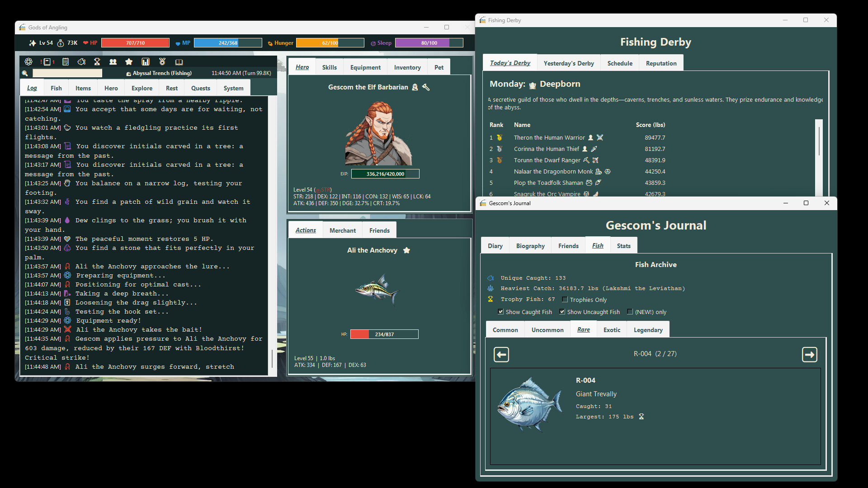The height and width of the screenshot is (488, 868).
Task: Switch to the Merchant tab for Ali
Action: (x=342, y=230)
